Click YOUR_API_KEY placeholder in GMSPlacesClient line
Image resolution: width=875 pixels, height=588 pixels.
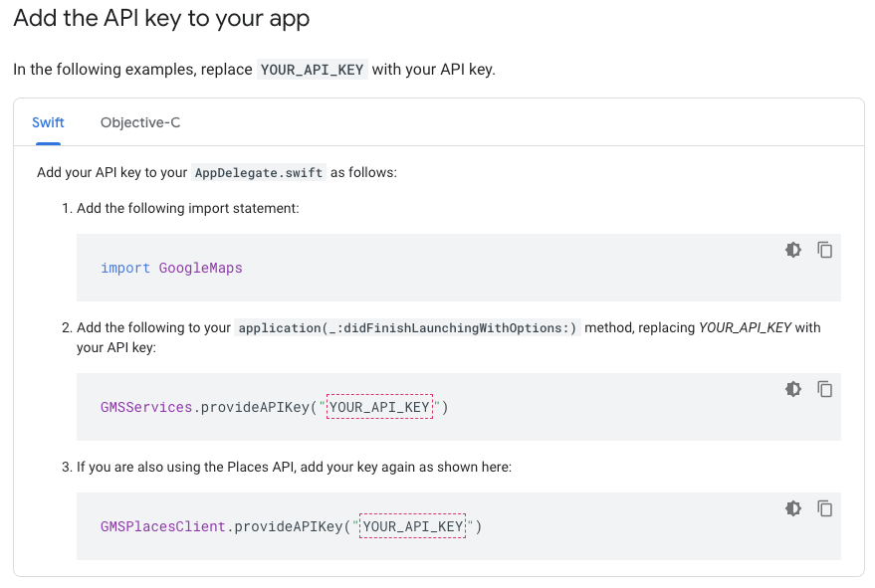pyautogui.click(x=412, y=526)
